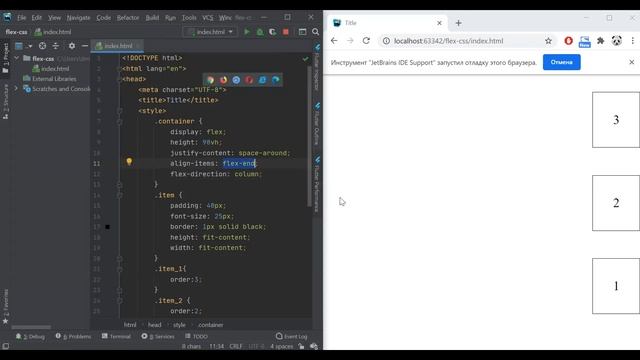Open the Tools menu

pos(189,18)
